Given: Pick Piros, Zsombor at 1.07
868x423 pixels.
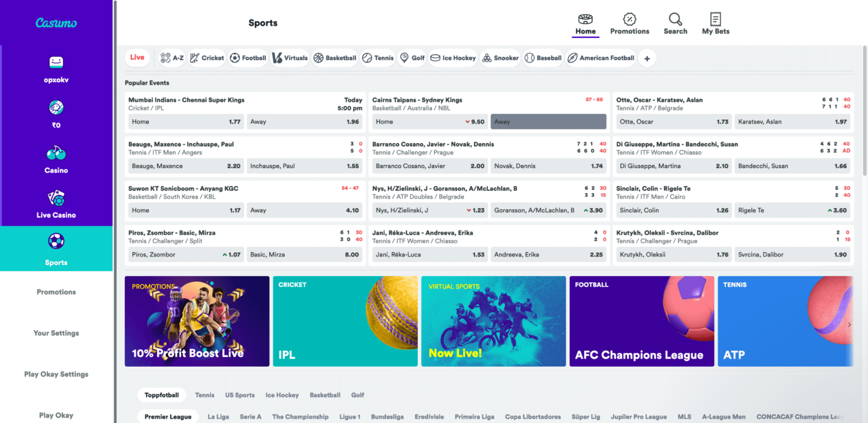Looking at the screenshot, I should click(186, 254).
